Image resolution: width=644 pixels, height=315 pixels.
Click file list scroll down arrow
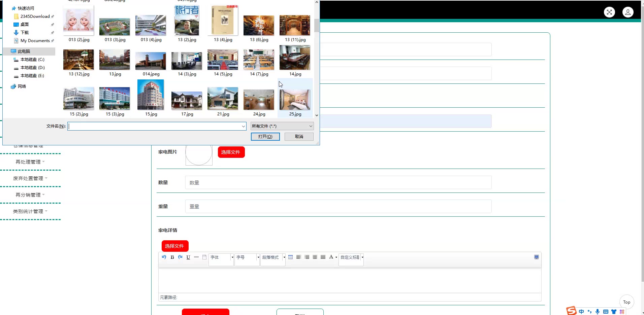pyautogui.click(x=317, y=115)
